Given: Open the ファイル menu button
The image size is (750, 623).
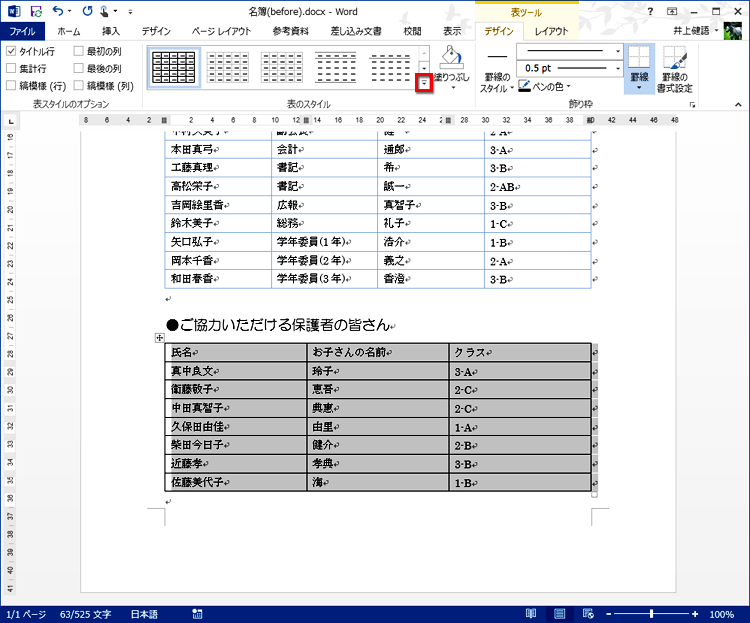Looking at the screenshot, I should pyautogui.click(x=22, y=31).
